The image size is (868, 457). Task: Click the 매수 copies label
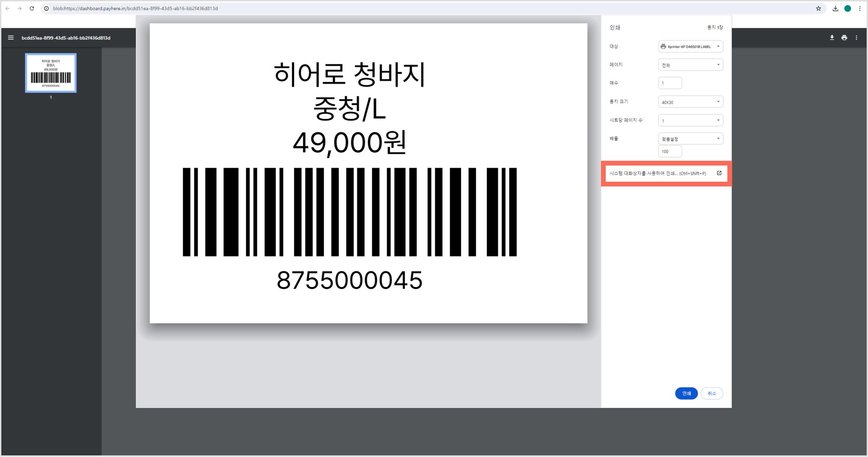(614, 83)
